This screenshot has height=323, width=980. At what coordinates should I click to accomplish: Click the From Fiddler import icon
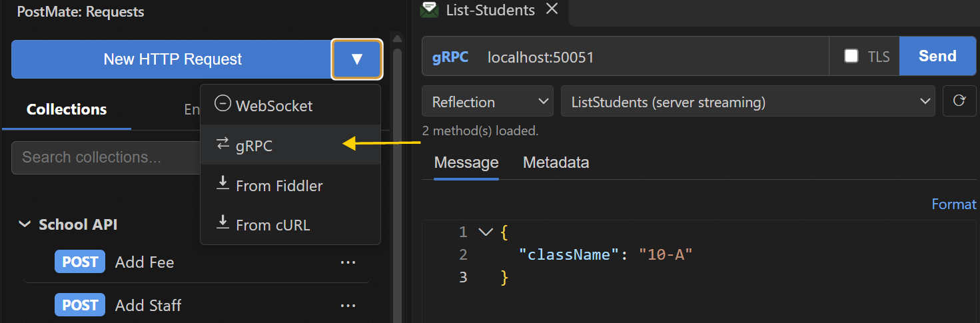click(223, 183)
